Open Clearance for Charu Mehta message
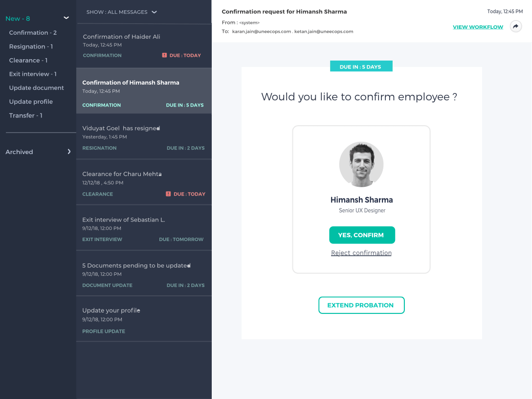Screen dimensions: 532x399 [x=144, y=182]
